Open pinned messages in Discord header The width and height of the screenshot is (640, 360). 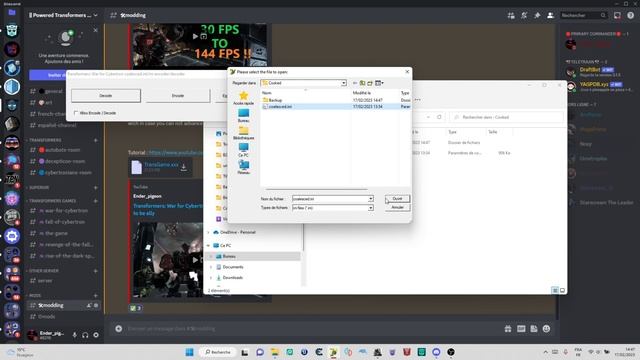click(537, 16)
